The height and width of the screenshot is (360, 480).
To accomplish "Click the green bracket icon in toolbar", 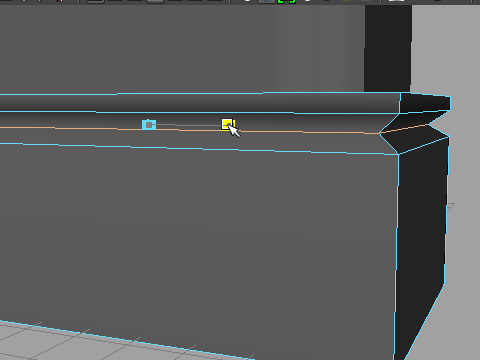I will pos(280,2).
